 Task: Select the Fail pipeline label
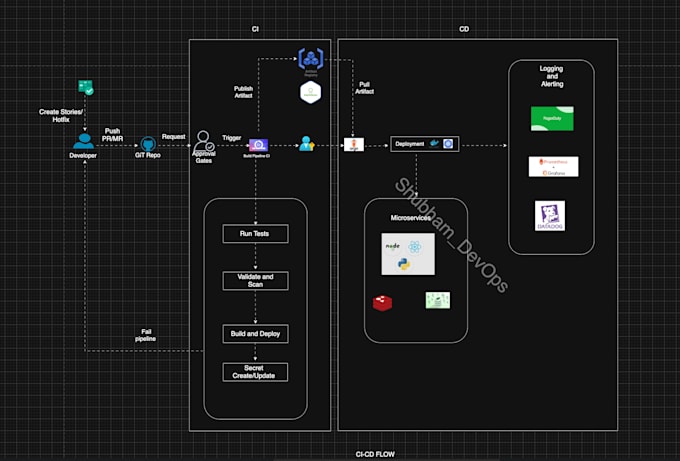145,335
